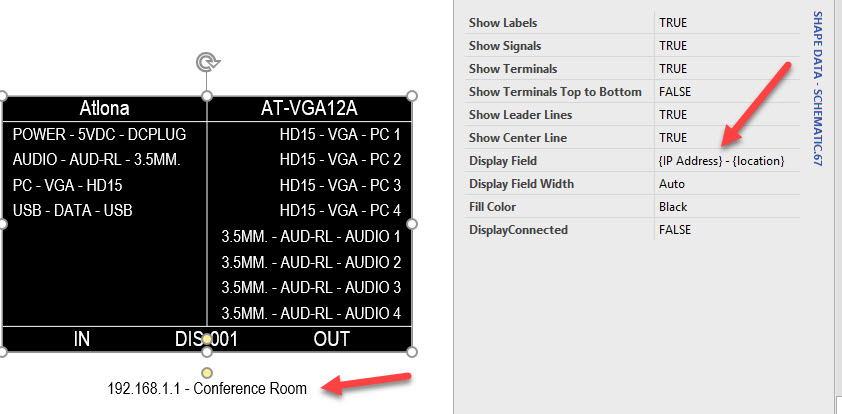Click the Show Signals TRUE value
The image size is (842, 414).
tap(673, 46)
